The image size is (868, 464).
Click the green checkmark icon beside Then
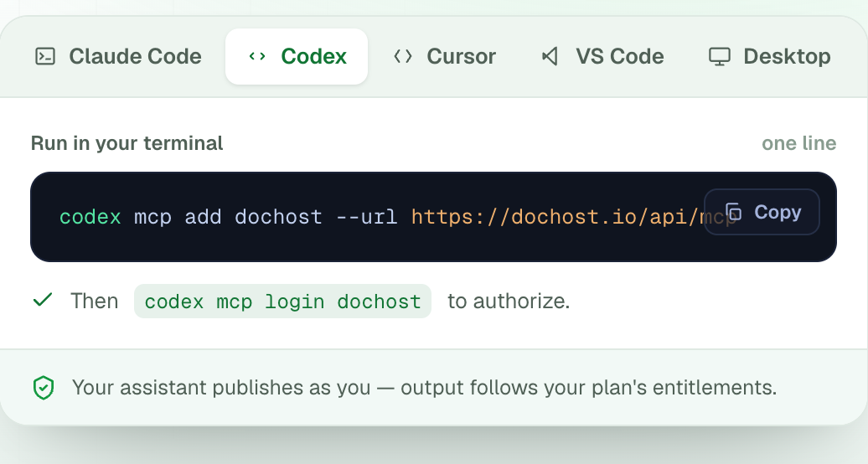point(43,300)
